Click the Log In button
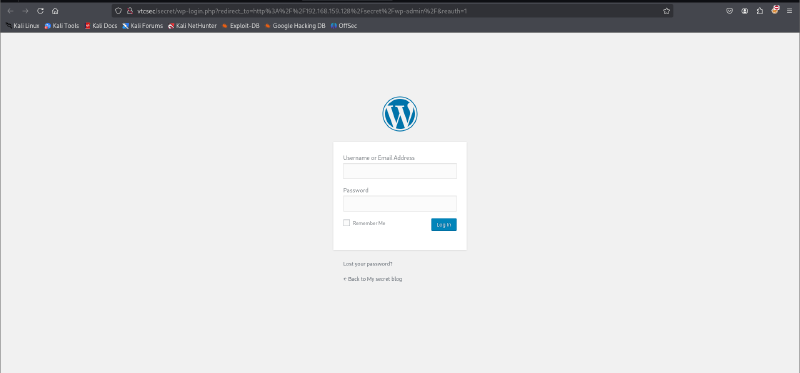This screenshot has height=373, width=800. coord(444,225)
